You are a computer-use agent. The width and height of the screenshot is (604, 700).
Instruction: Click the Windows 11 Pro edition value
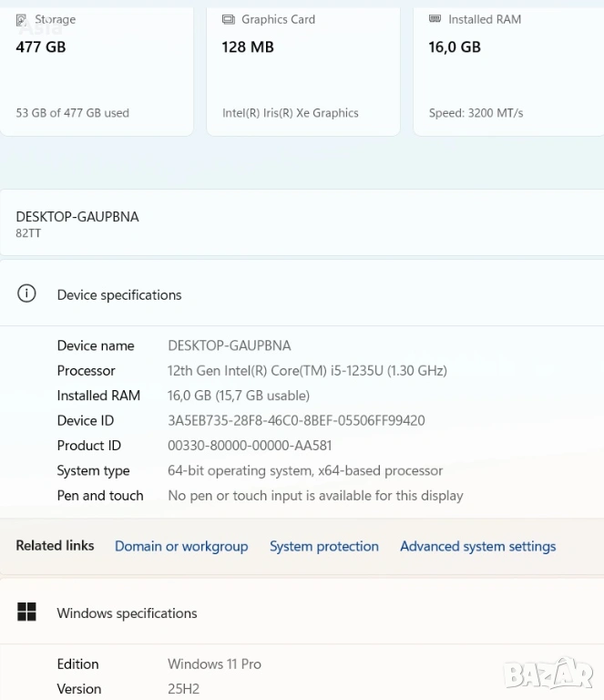click(x=214, y=664)
